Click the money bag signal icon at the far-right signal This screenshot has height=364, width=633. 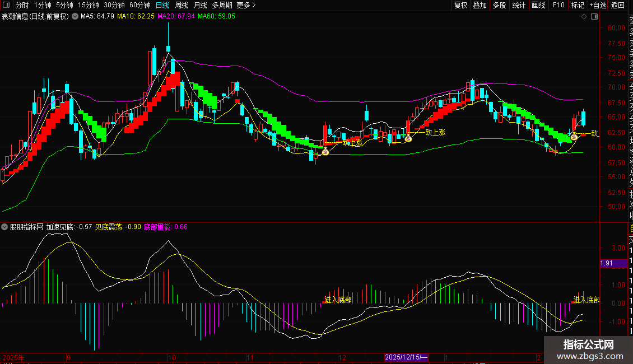[x=574, y=137]
